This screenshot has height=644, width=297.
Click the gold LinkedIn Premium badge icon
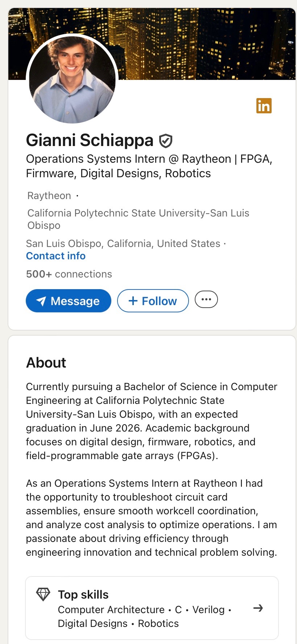[x=264, y=106]
